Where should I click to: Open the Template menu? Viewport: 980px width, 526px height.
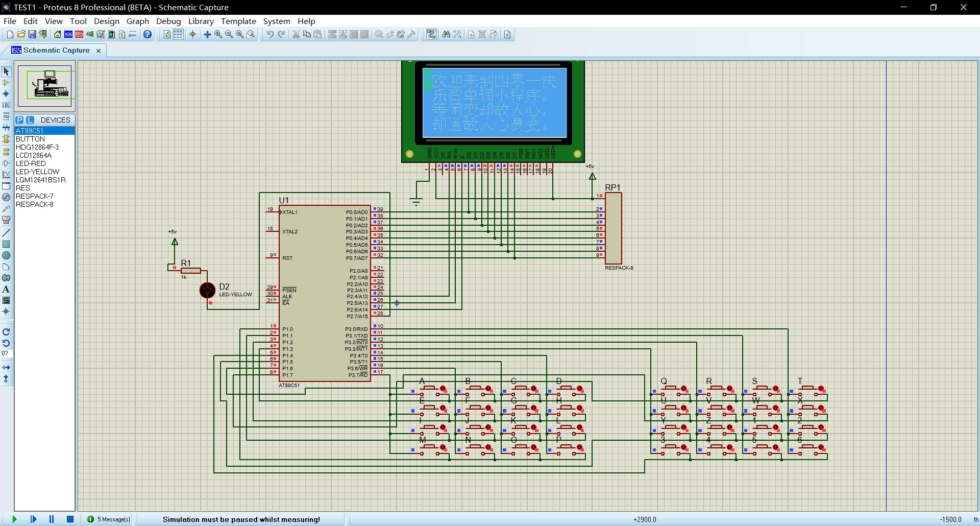coord(238,21)
